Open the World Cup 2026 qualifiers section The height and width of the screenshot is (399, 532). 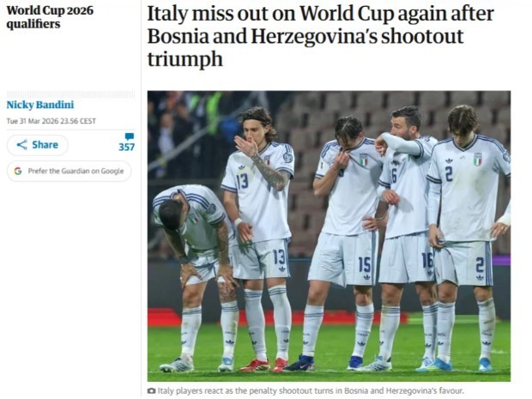(50, 17)
